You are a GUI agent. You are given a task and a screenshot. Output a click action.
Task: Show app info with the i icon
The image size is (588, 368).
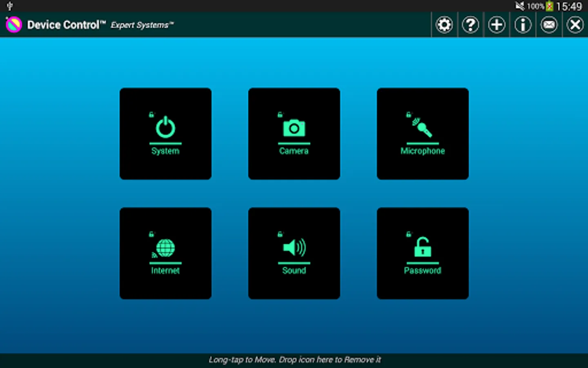[x=523, y=25]
